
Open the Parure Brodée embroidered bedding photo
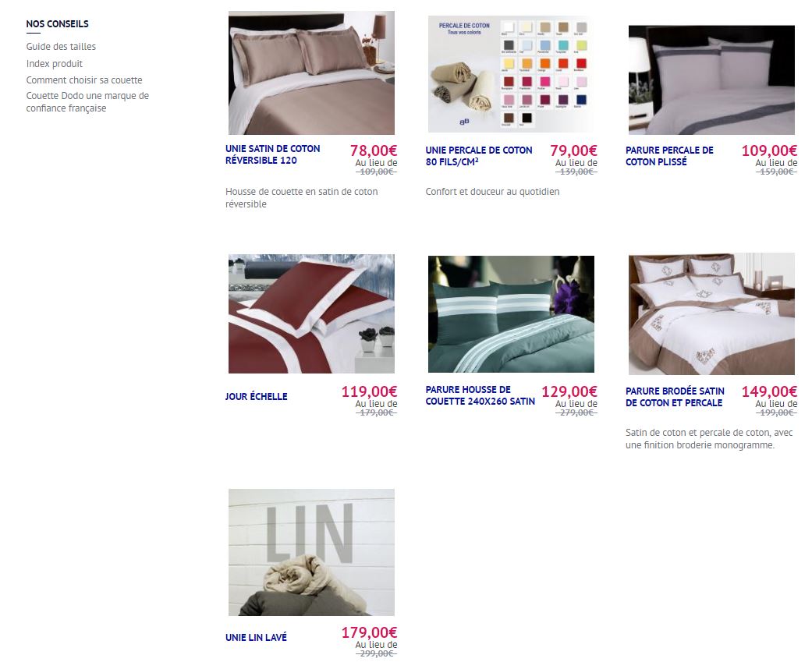(711, 313)
